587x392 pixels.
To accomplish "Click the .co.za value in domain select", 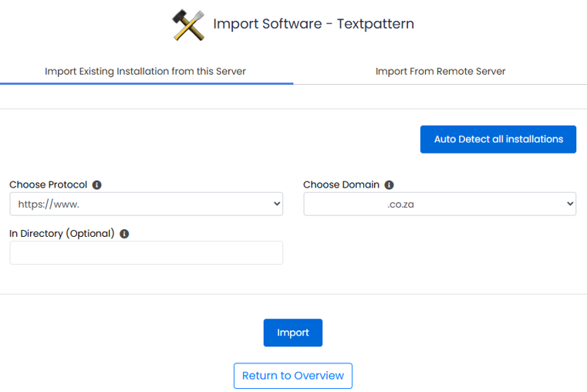I will tap(400, 204).
